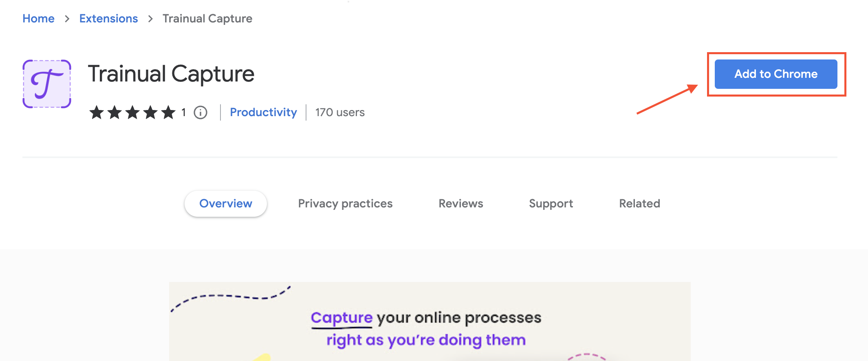Screen dimensions: 868x361
Task: Open the Privacy practices tab
Action: (345, 203)
